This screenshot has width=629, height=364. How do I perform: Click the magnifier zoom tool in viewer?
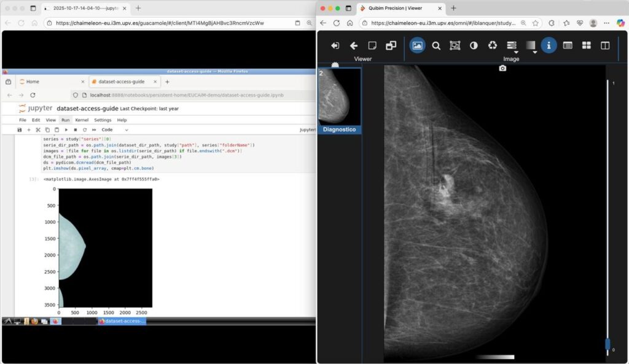[x=436, y=45]
